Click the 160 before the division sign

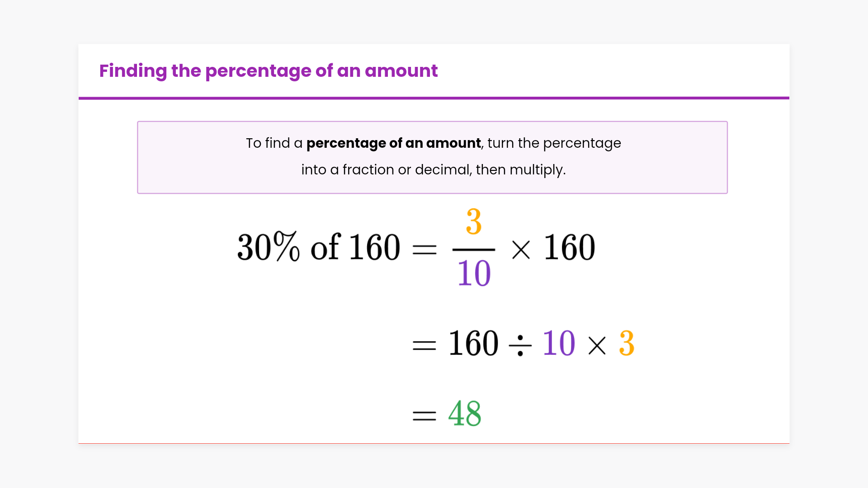(x=473, y=343)
